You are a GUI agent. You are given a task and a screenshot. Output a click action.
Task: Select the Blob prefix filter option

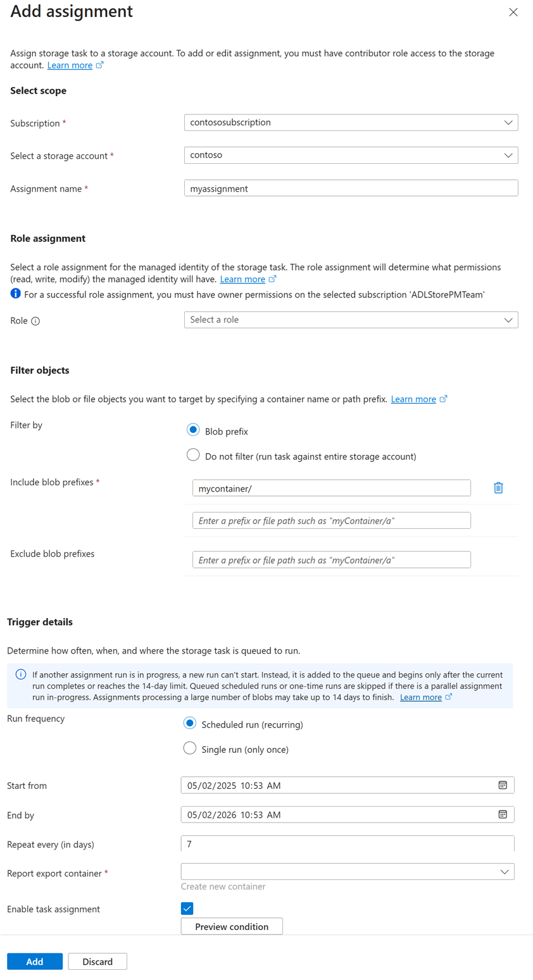(193, 430)
